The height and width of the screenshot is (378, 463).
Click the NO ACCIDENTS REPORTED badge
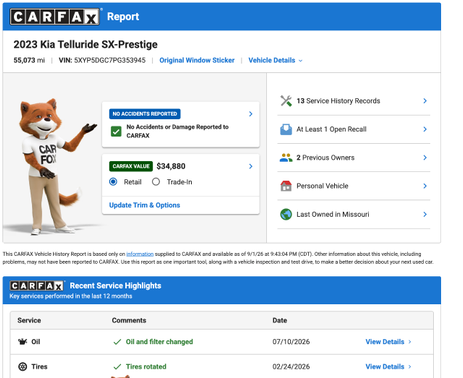[145, 114]
